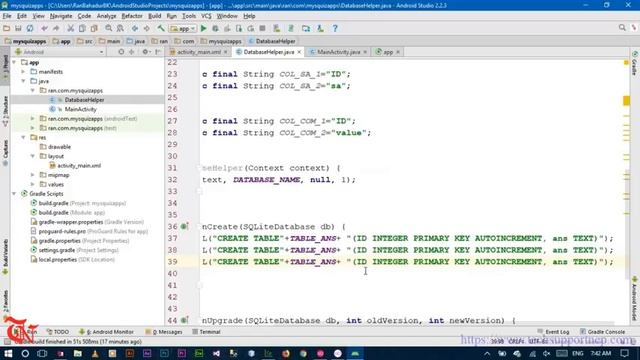Click Android Studio icon in taskbar
Screen dimensions: 640x360
pos(355,353)
